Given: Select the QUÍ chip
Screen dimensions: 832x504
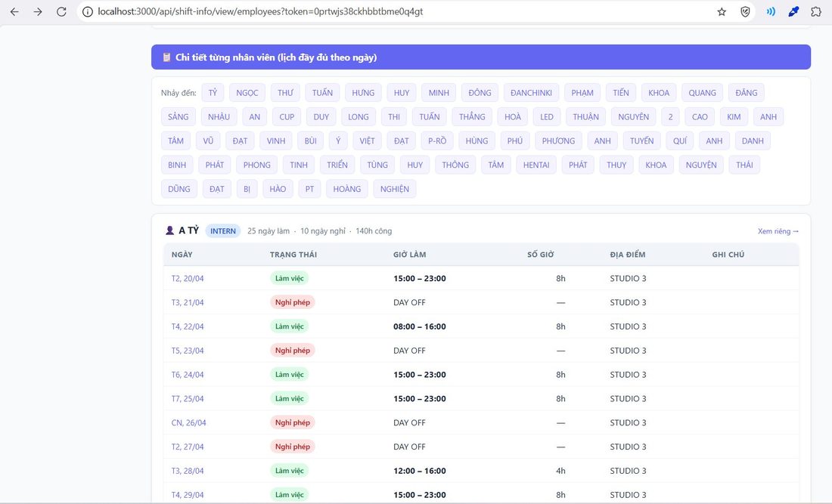Looking at the screenshot, I should tap(680, 141).
